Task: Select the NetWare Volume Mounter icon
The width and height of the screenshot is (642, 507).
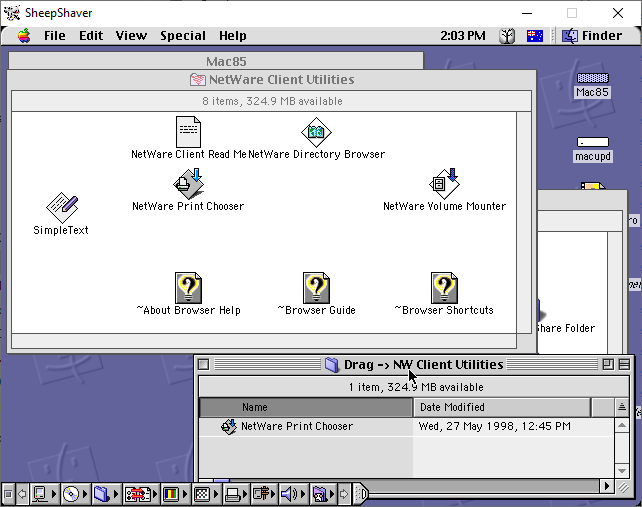Action: (x=444, y=184)
